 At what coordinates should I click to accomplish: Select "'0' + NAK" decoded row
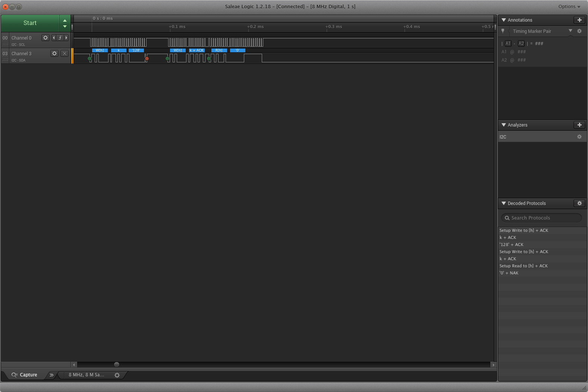click(x=543, y=273)
